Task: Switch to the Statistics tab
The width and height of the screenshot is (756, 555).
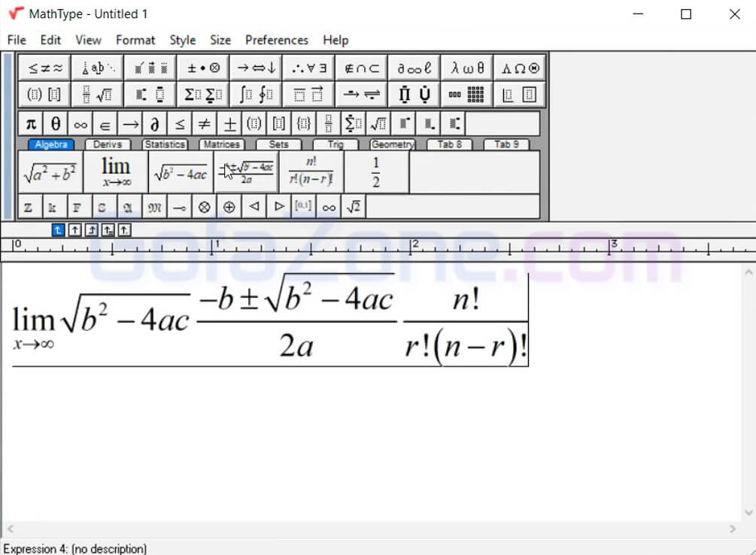Action: click(x=165, y=144)
